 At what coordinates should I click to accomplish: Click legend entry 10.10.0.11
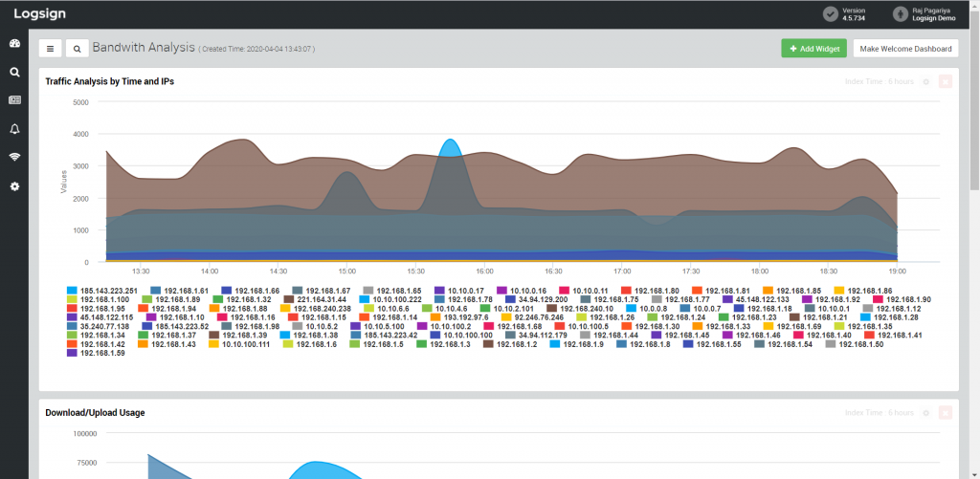pos(584,291)
